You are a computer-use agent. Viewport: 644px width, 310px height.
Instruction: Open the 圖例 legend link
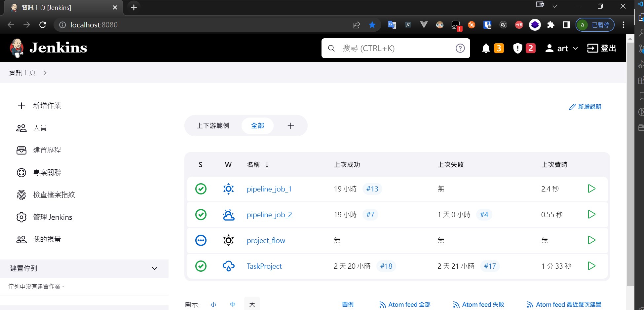click(x=348, y=304)
